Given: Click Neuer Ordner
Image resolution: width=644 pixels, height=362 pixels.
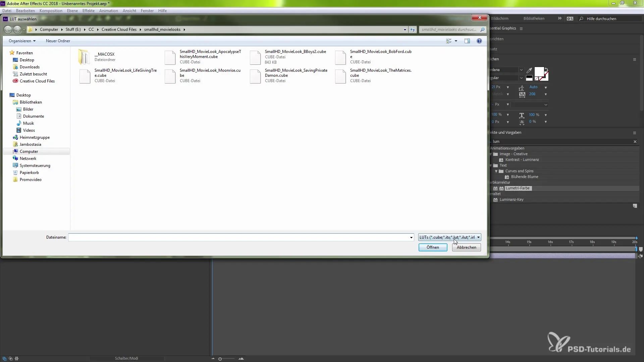Looking at the screenshot, I should (x=58, y=41).
